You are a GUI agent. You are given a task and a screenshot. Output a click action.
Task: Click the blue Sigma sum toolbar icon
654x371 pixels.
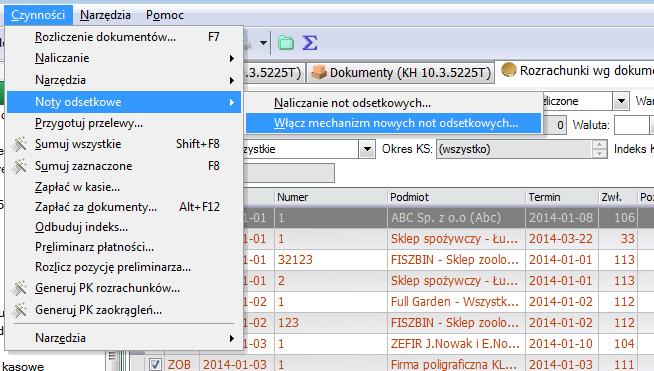309,43
